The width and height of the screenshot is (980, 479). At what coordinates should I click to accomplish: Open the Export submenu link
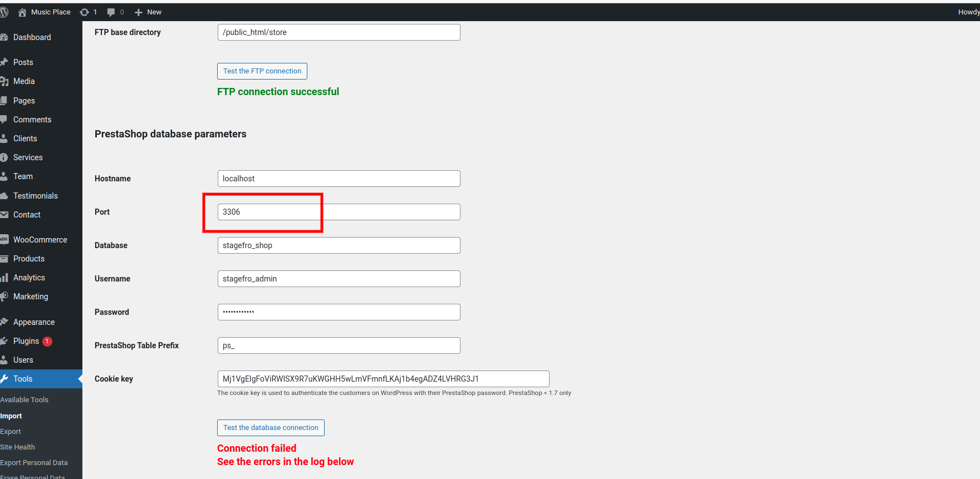[11, 432]
